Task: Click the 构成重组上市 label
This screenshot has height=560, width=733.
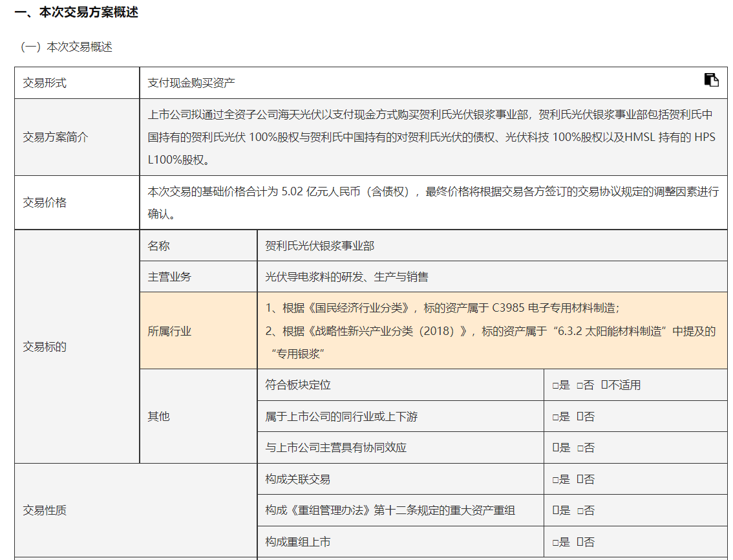Action: [x=298, y=542]
